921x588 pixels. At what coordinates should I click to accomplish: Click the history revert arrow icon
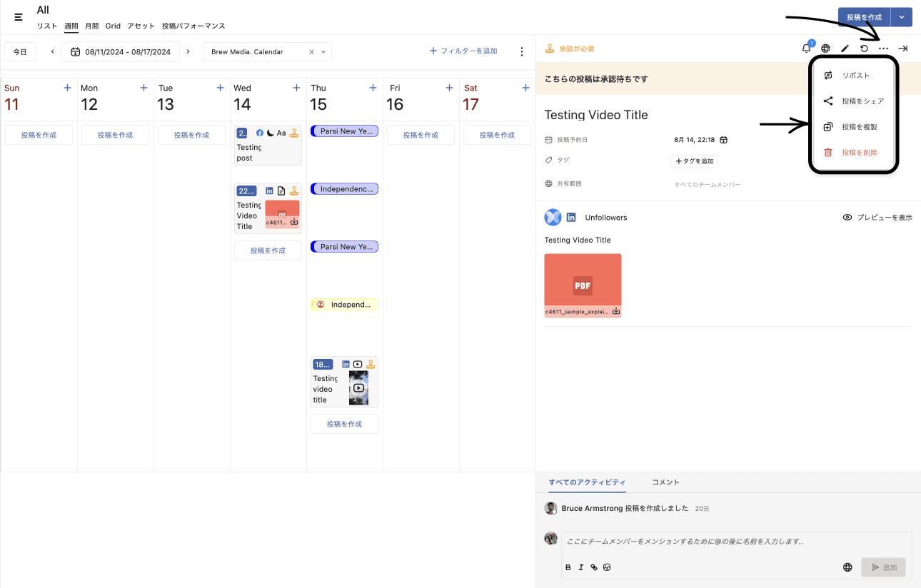pos(864,49)
